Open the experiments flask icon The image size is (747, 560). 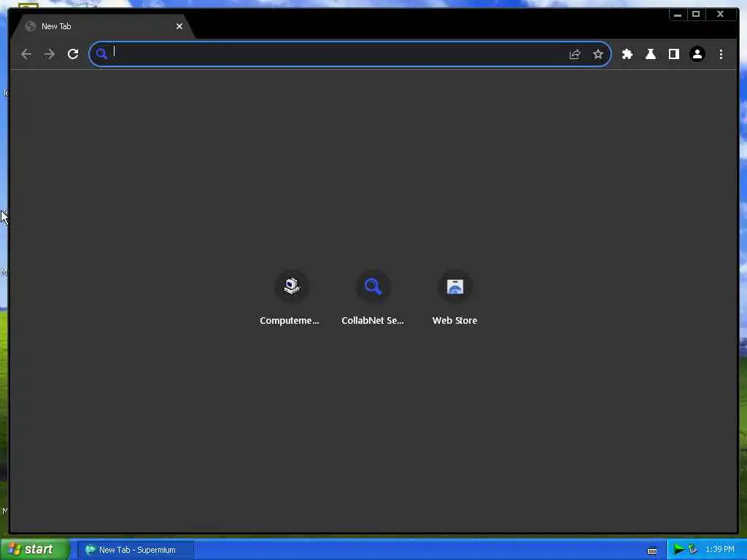click(x=650, y=54)
